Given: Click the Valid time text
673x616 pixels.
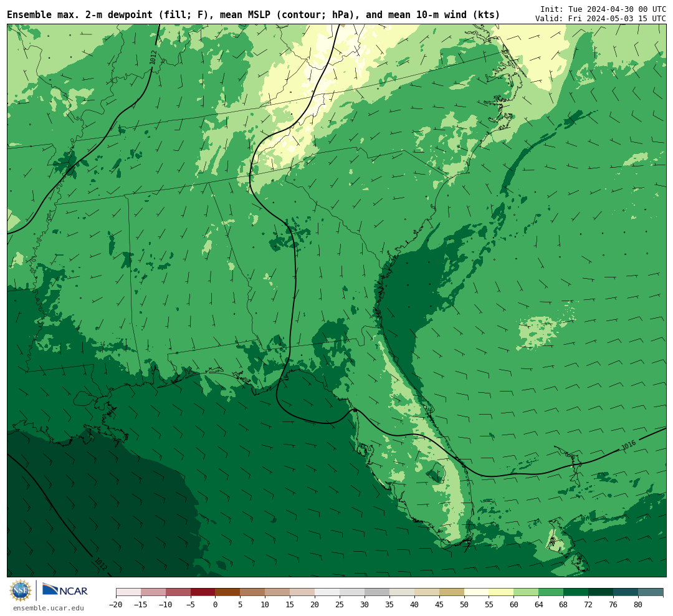Looking at the screenshot, I should [x=601, y=19].
